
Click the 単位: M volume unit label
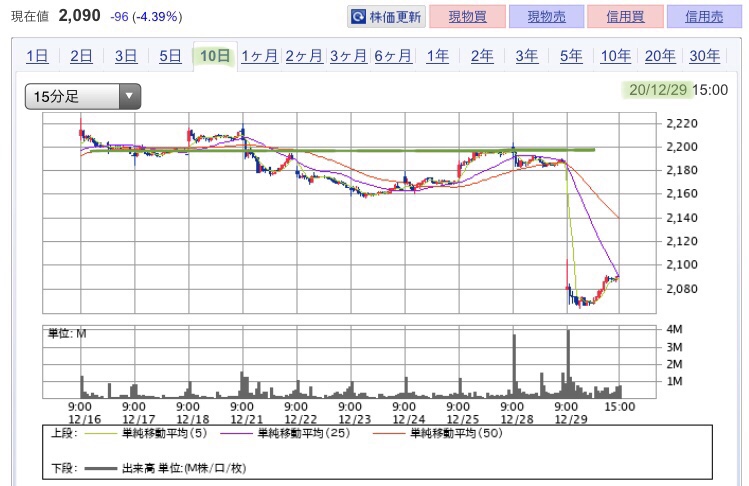pos(67,334)
